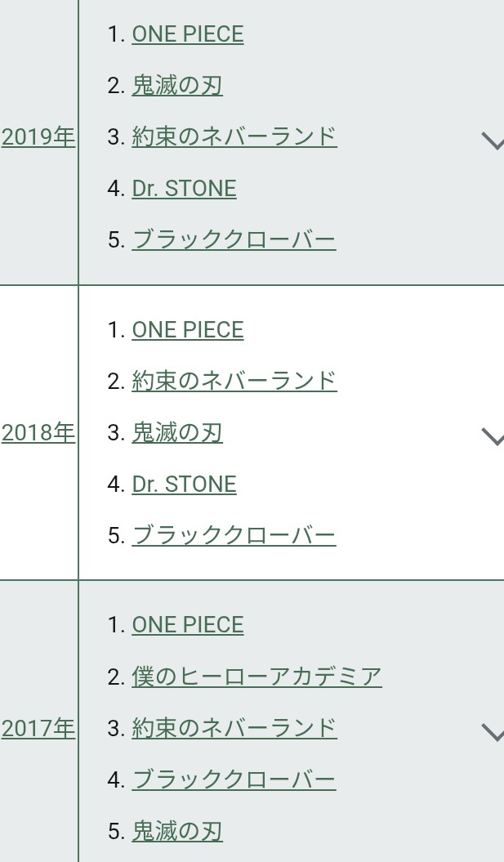Image resolution: width=504 pixels, height=862 pixels.
Task: Open the 2017年 year link
Action: point(38,729)
